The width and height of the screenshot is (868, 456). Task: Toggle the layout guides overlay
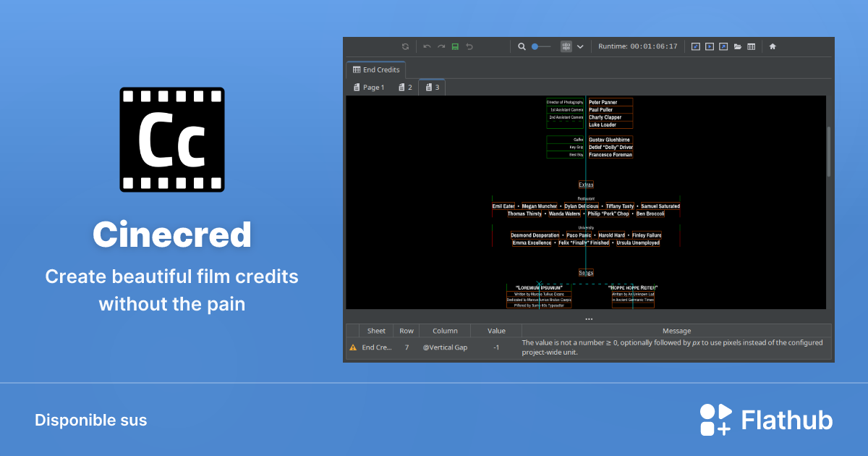pos(694,46)
